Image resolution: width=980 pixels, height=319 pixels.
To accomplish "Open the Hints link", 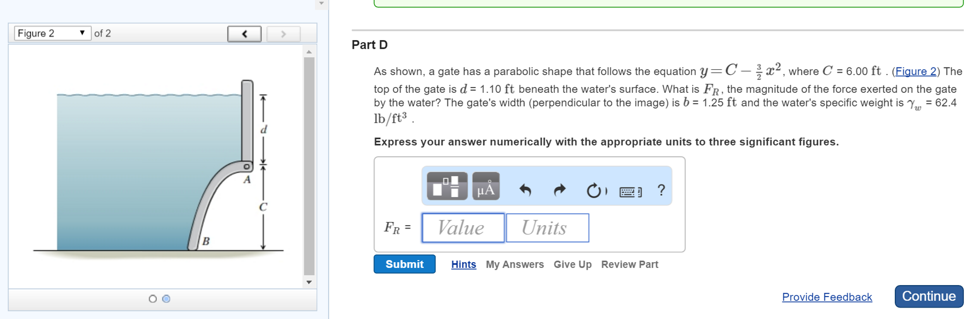I will [x=462, y=264].
